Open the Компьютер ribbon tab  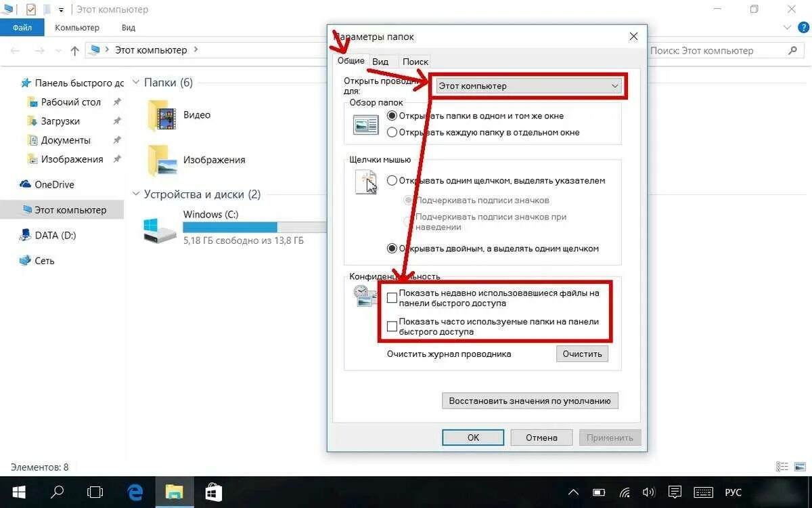point(77,28)
